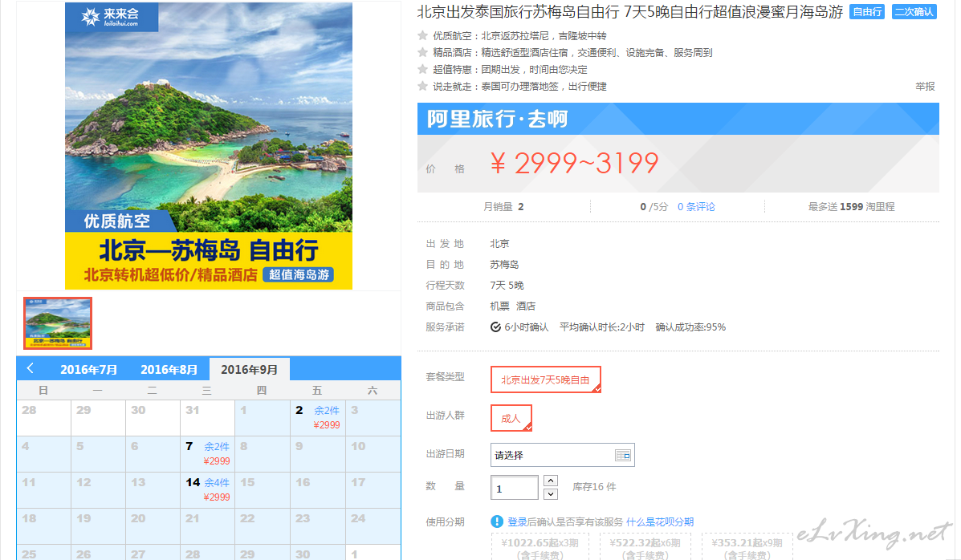The height and width of the screenshot is (560, 961).
Task: Click the star icon beside 精品酒店
Action: pos(422,52)
